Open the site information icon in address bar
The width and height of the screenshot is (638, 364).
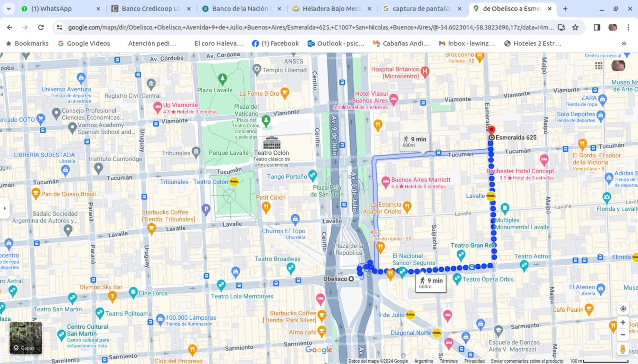click(x=59, y=27)
